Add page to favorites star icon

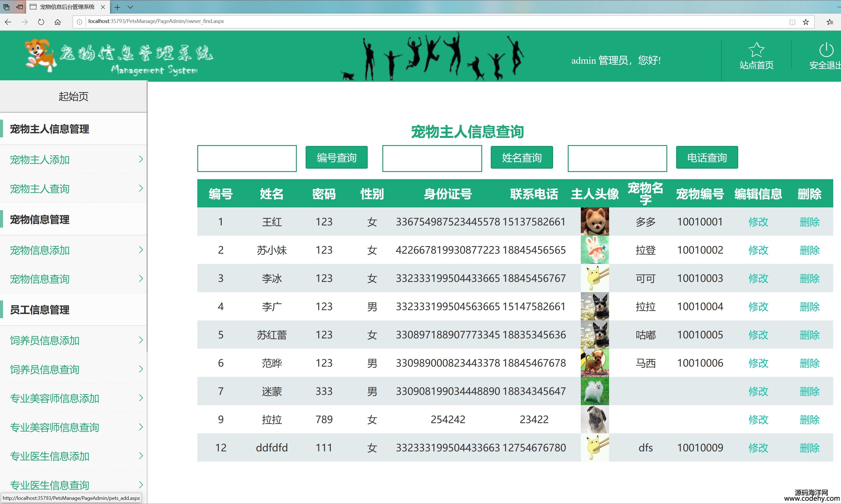coord(806,22)
